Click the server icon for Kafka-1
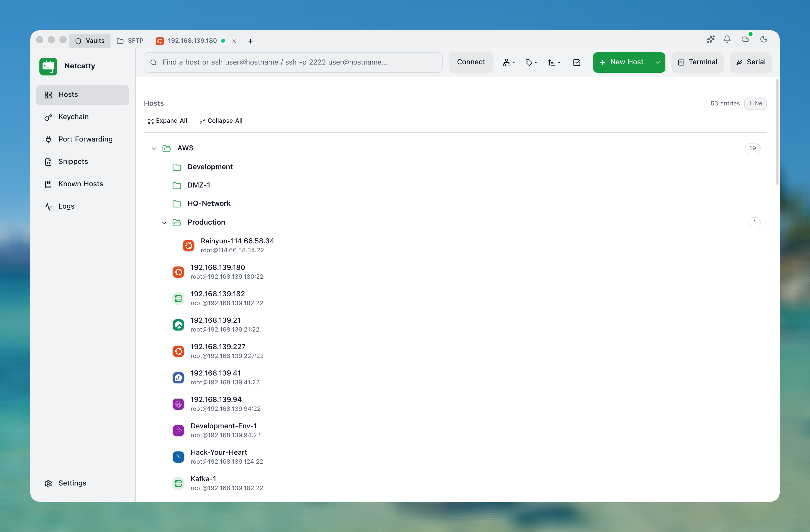 [178, 483]
